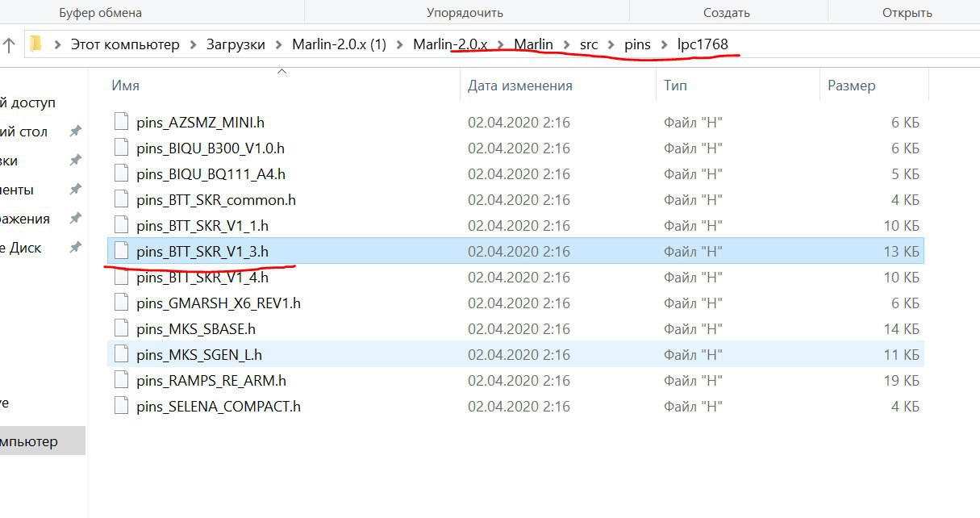Click file icon of pins_BTT_SKR_V1_1.h
980x518 pixels.
121,226
